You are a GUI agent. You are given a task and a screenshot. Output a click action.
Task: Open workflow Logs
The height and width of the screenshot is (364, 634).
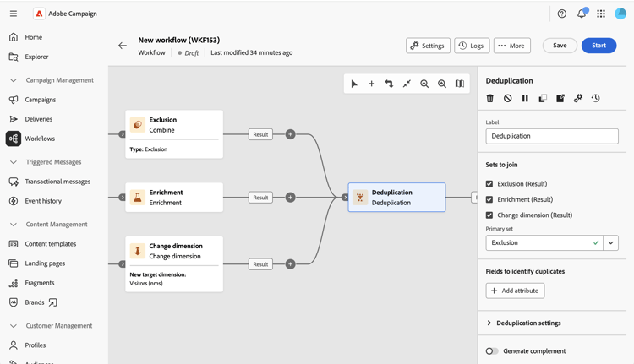click(472, 46)
